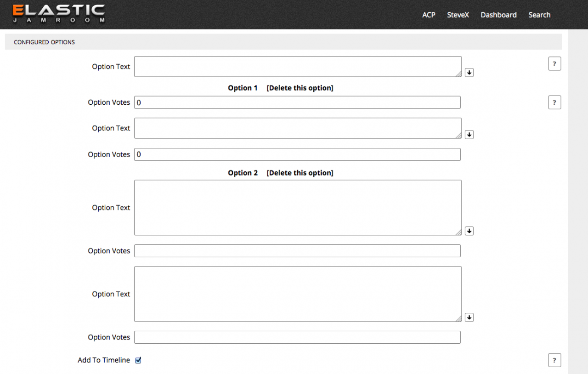Click the Elastic Jamroom logo
The width and height of the screenshot is (588, 374).
pyautogui.click(x=58, y=14)
